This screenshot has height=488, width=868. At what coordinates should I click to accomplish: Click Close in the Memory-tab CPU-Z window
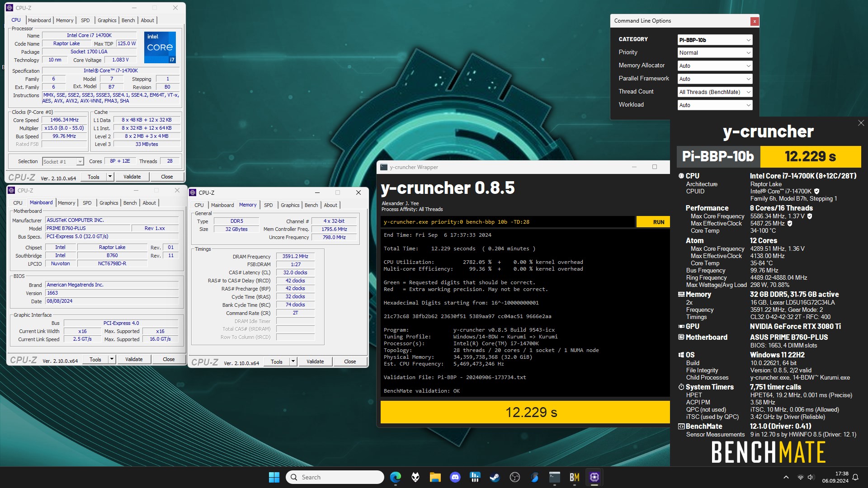click(350, 361)
